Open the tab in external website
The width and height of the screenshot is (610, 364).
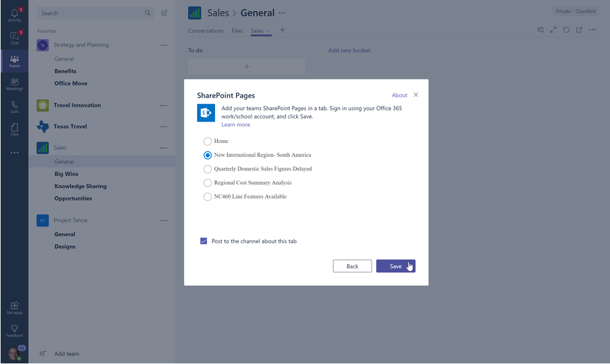coord(579,30)
